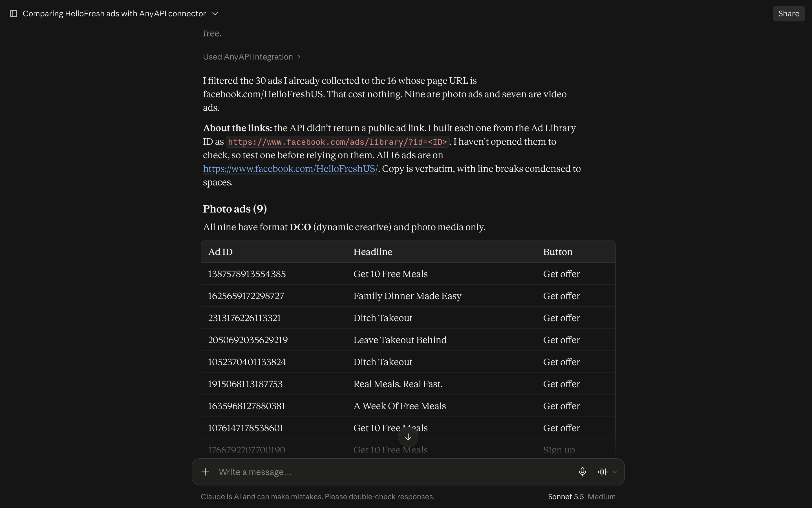Screen dimensions: 812x508
Task: Select the Headline column header
Action: click(373, 252)
